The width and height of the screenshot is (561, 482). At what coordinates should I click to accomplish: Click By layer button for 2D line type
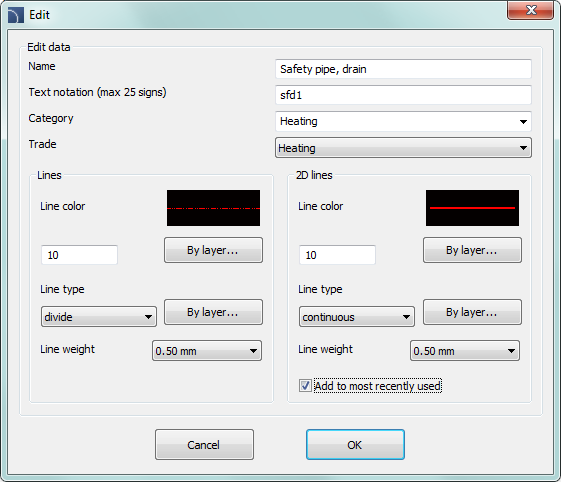[x=472, y=312]
